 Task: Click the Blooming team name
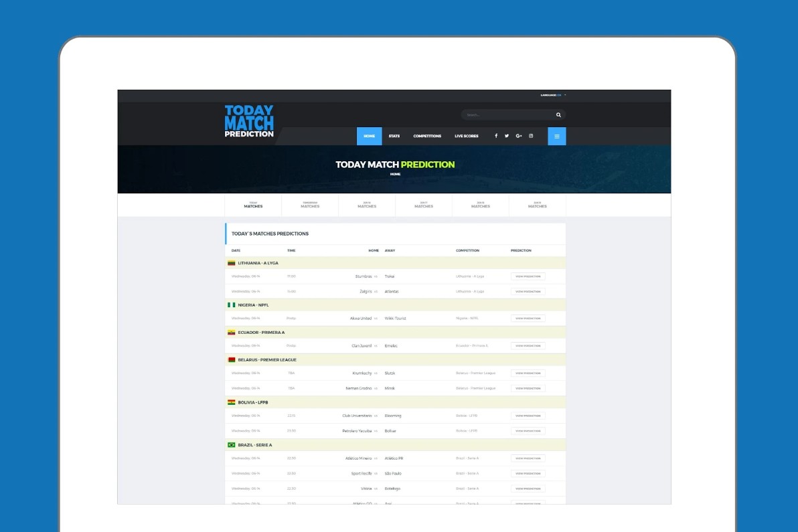[394, 416]
